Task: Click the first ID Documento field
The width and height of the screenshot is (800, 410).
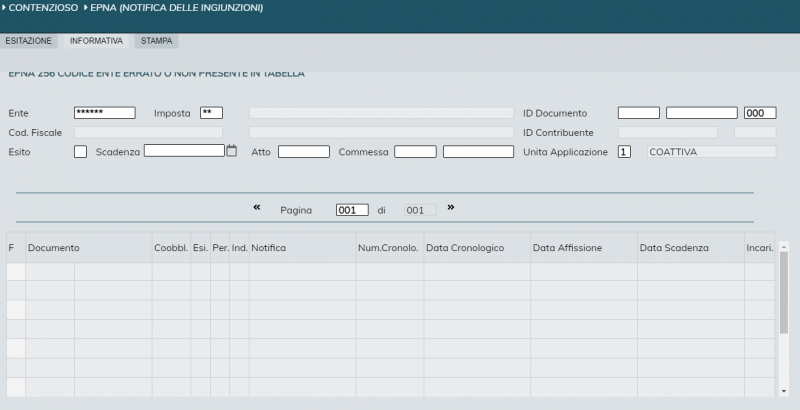Action: [x=638, y=113]
